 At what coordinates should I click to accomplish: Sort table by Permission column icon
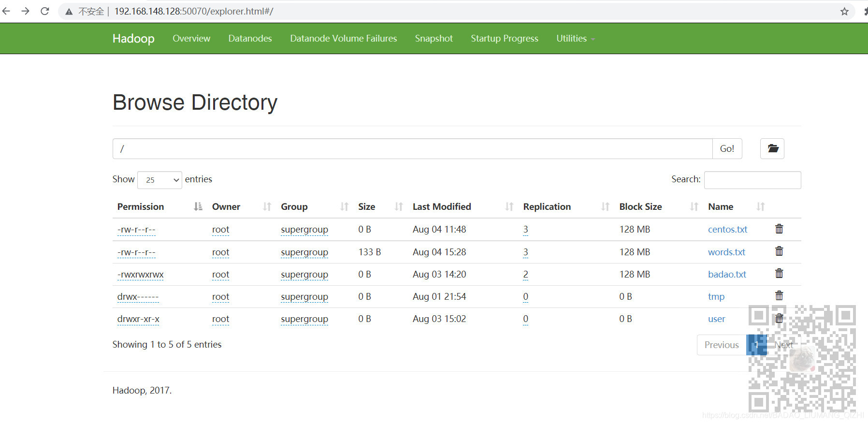(x=198, y=206)
